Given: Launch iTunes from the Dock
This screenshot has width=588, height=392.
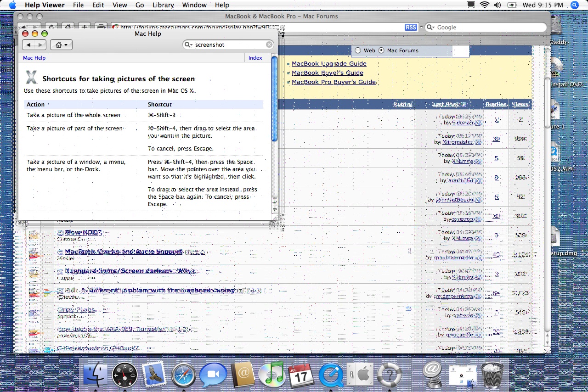Looking at the screenshot, I should 271,375.
